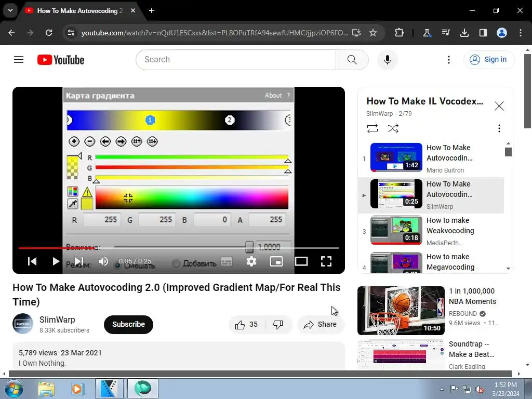The height and width of the screenshot is (399, 532).
Task: View site information in address bar
Action: [71, 33]
